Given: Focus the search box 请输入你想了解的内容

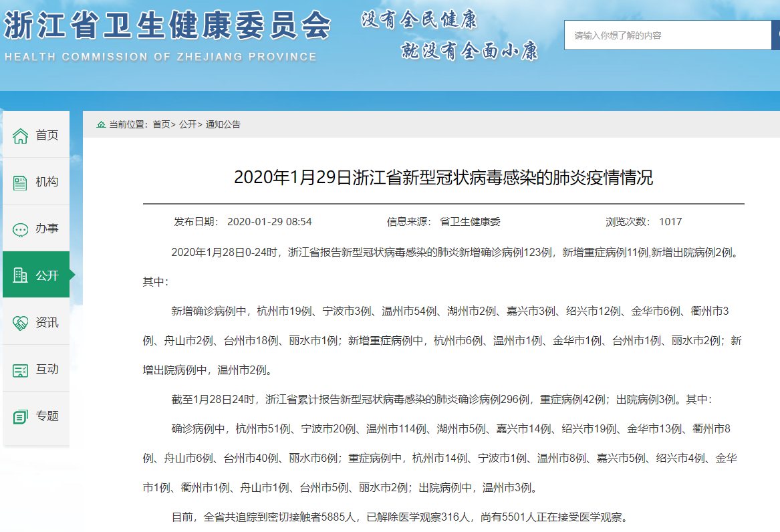Looking at the screenshot, I should (668, 35).
